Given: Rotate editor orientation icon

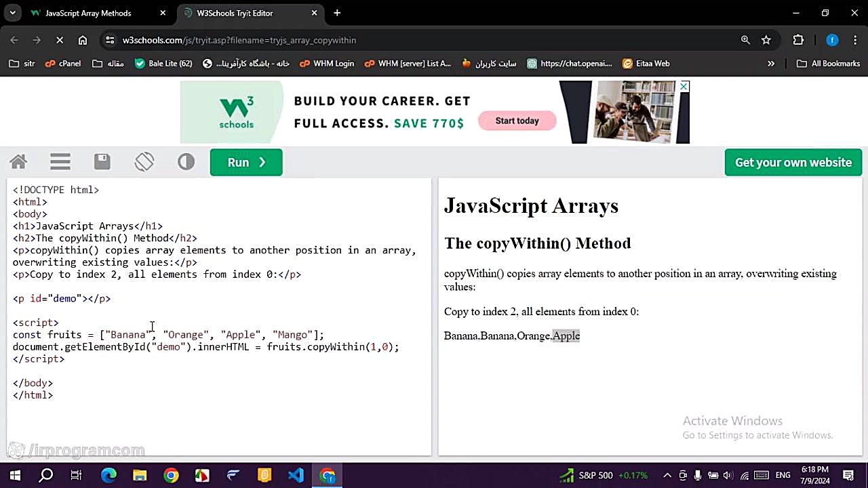Looking at the screenshot, I should pyautogui.click(x=144, y=162).
